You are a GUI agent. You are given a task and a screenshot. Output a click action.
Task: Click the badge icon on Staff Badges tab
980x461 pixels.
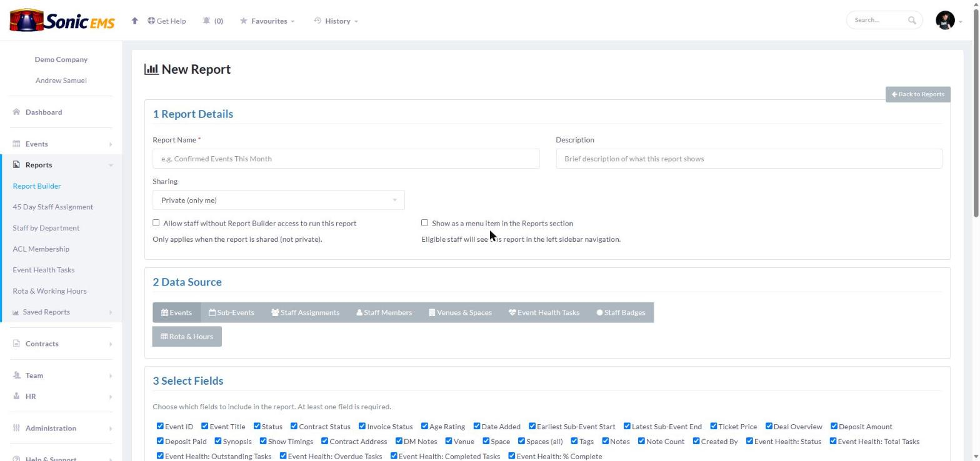point(599,312)
